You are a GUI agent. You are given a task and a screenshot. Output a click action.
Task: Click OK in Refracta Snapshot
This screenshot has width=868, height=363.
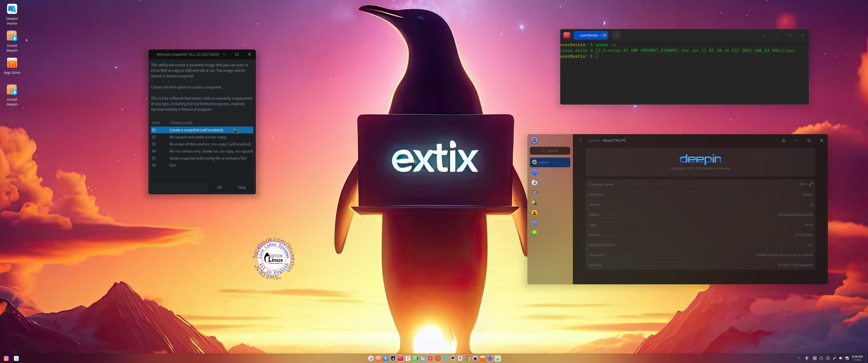point(219,188)
